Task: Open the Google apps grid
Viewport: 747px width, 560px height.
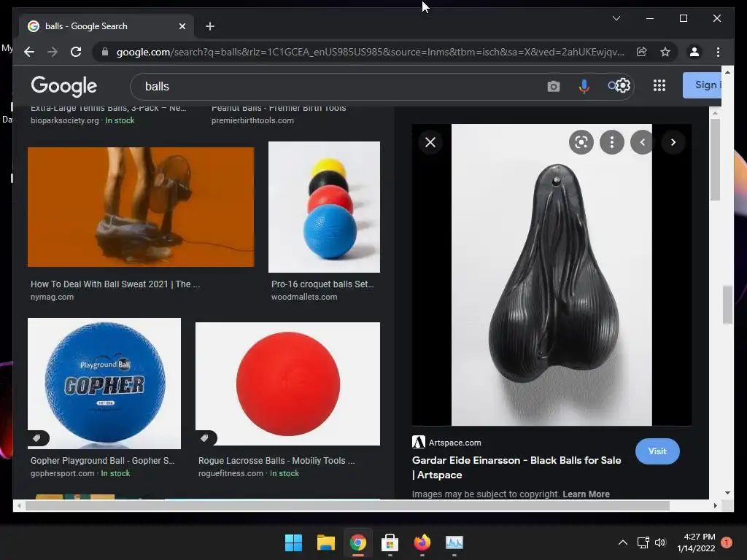Action: (659, 86)
